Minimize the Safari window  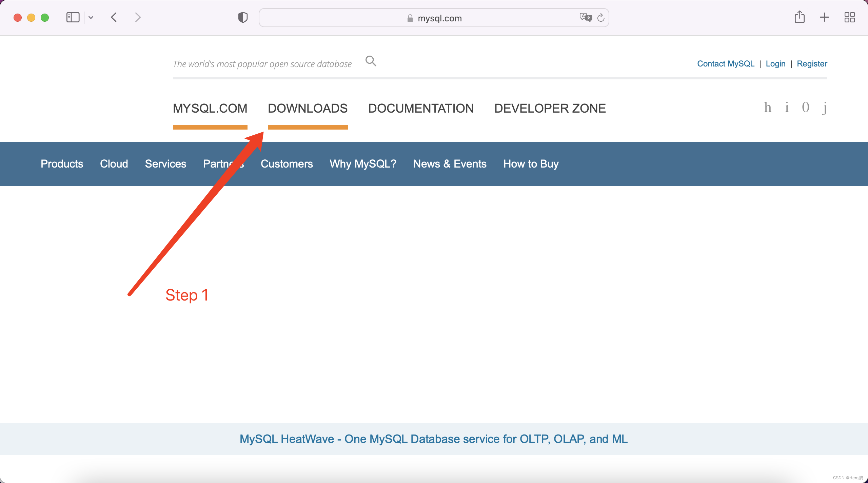[31, 17]
